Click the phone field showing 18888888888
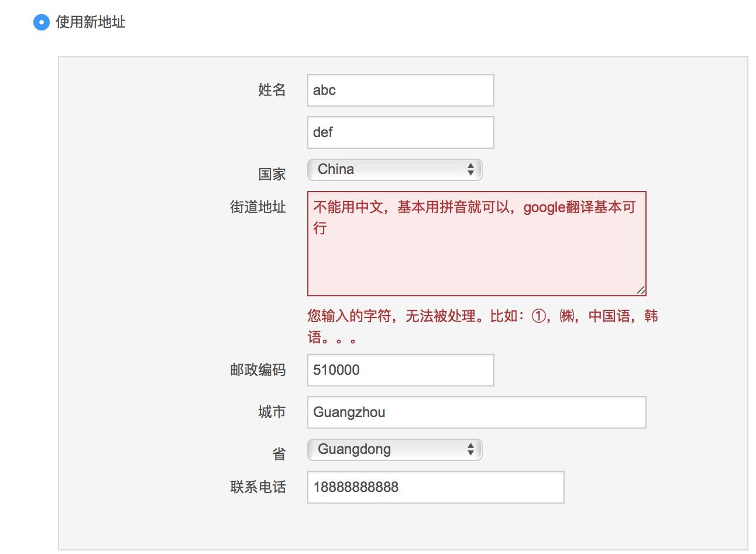The width and height of the screenshot is (756, 554). pos(435,487)
